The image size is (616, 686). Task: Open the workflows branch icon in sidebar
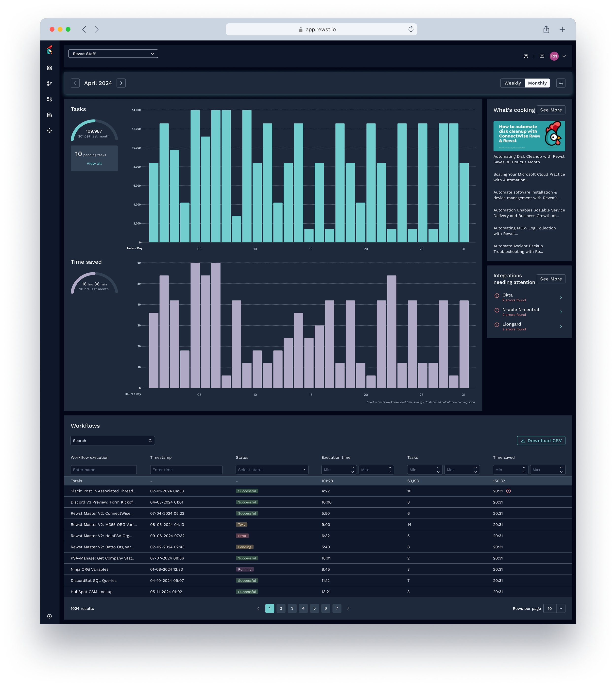pos(50,84)
